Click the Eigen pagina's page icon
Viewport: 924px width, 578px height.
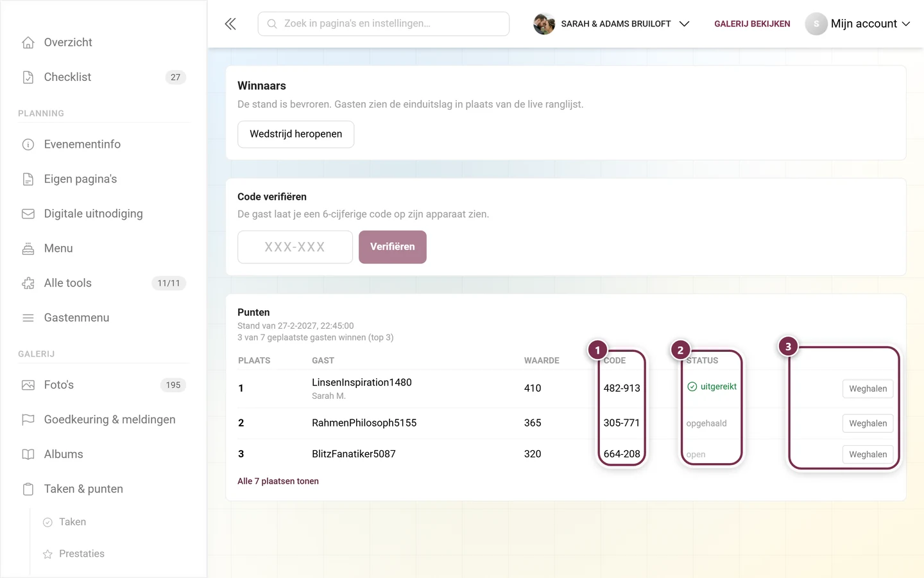pos(28,179)
